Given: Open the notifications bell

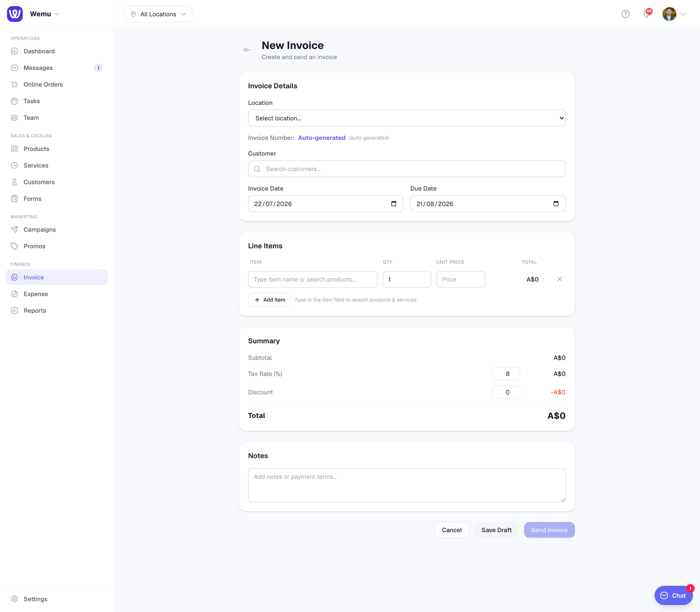Looking at the screenshot, I should (646, 14).
